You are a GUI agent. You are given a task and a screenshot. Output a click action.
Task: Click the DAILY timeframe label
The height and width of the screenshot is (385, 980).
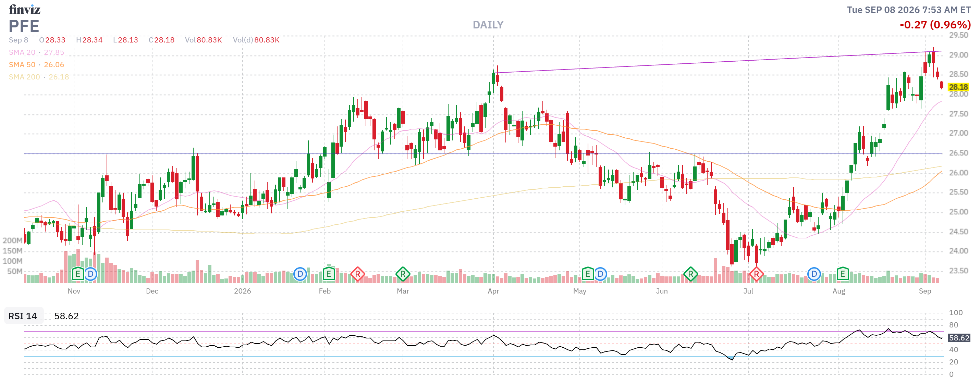point(488,25)
